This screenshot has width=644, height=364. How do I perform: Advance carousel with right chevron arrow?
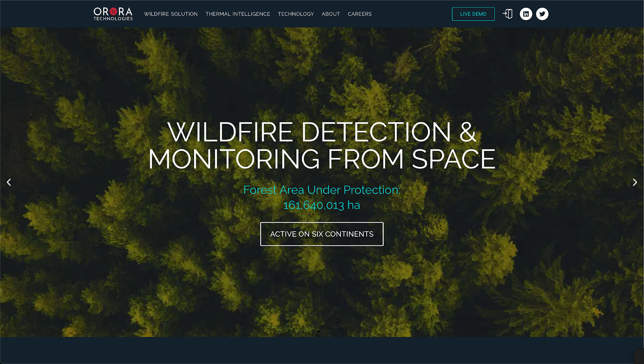[635, 182]
